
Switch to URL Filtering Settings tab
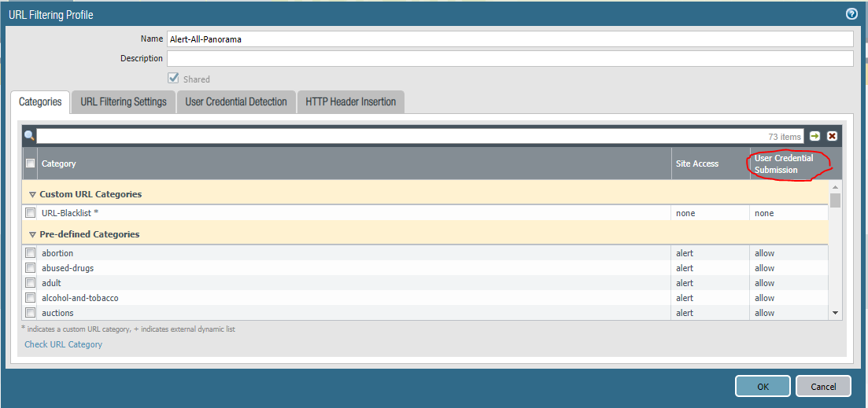(124, 102)
